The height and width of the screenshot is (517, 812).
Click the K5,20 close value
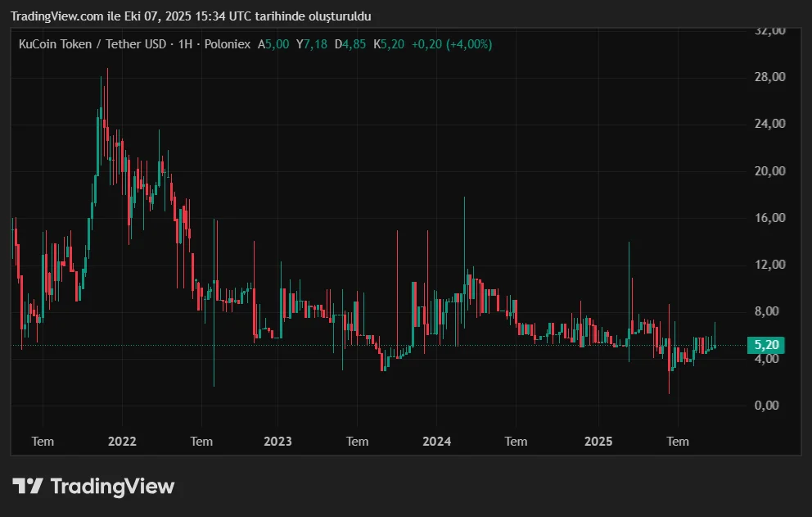tap(389, 44)
